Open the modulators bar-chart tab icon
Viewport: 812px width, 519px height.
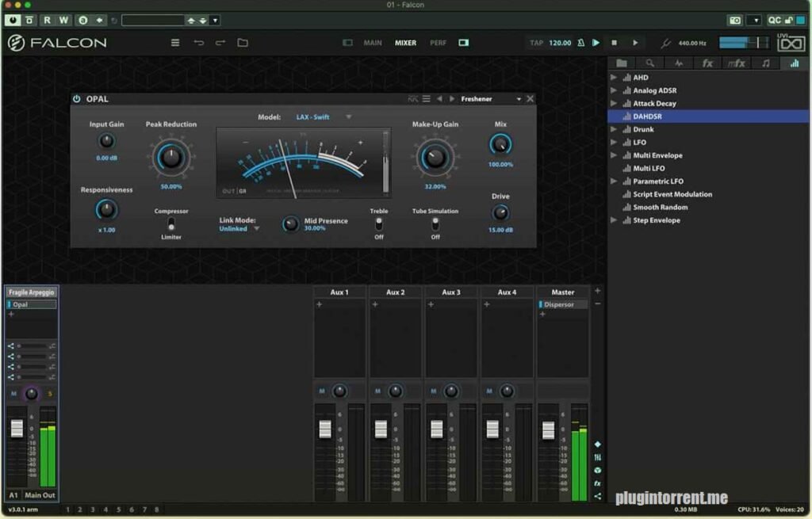(x=794, y=63)
